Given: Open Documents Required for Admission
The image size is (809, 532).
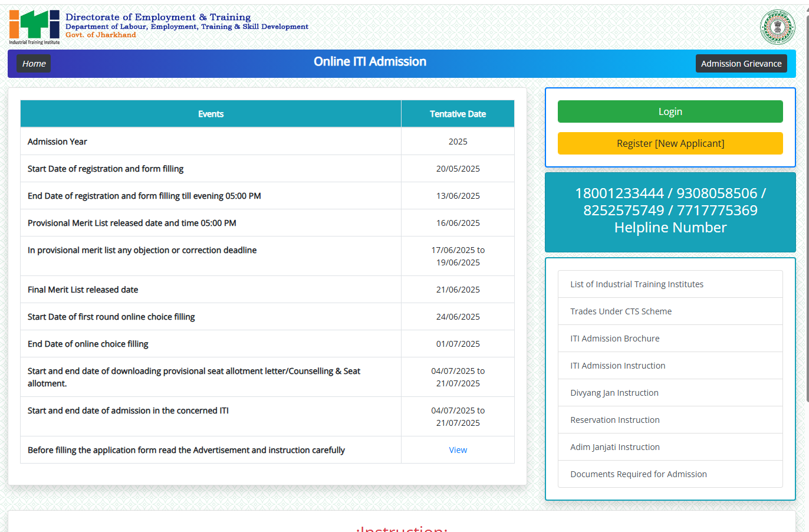Looking at the screenshot, I should click(638, 474).
